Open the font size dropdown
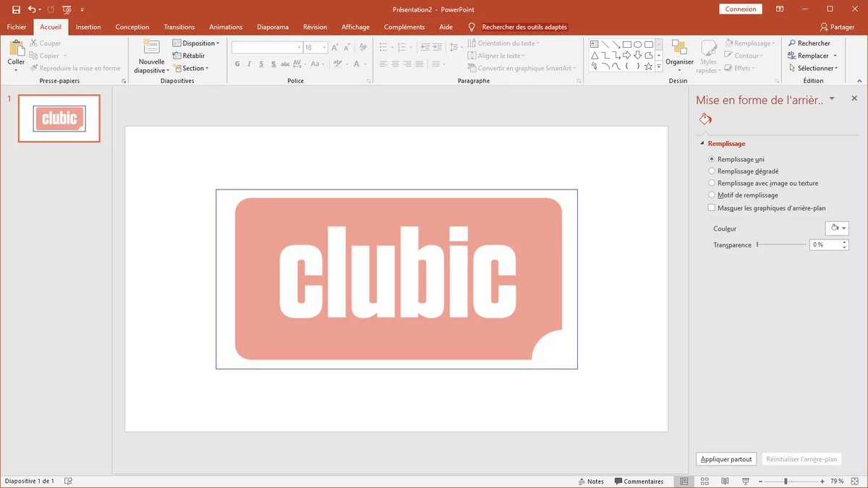 (324, 47)
